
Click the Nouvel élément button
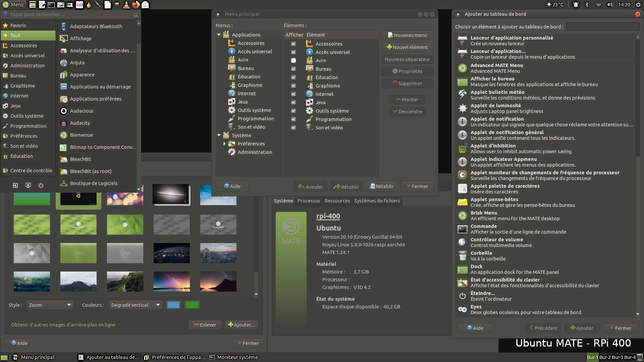click(x=407, y=47)
